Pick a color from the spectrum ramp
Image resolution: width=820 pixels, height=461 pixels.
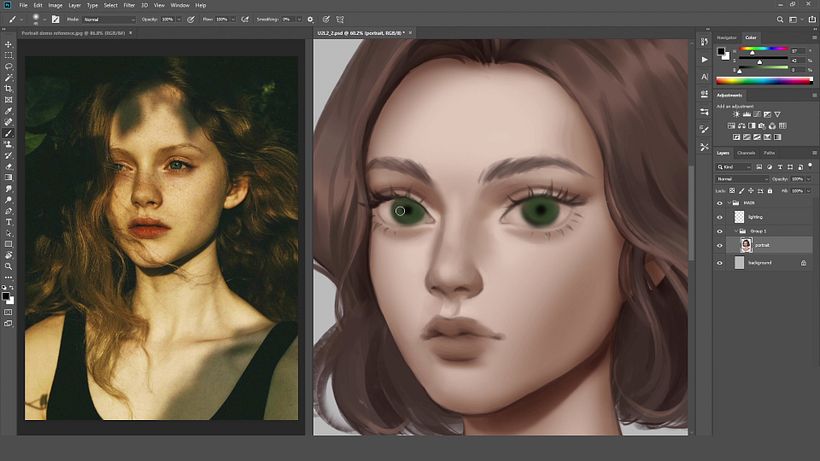tap(764, 80)
